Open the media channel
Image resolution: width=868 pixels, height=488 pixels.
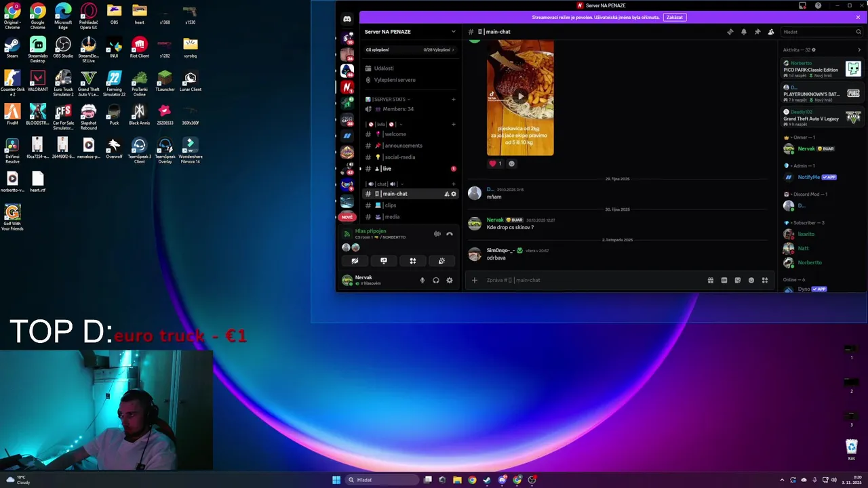[410, 217]
